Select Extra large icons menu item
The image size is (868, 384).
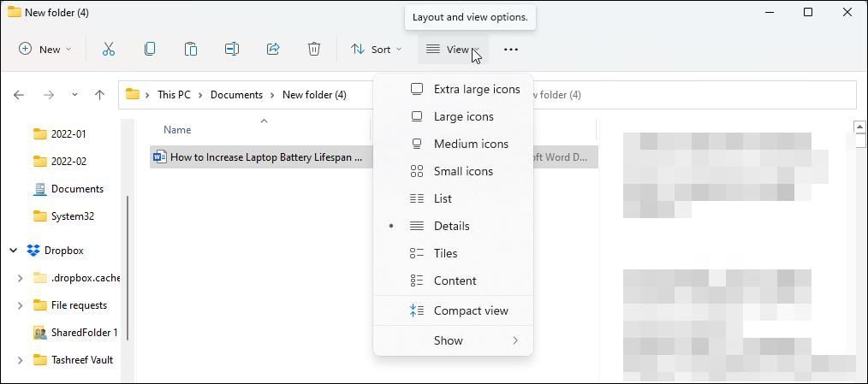coord(476,89)
